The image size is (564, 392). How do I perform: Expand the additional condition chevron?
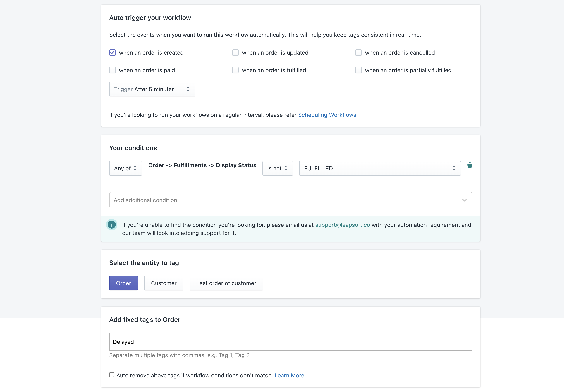tap(464, 200)
